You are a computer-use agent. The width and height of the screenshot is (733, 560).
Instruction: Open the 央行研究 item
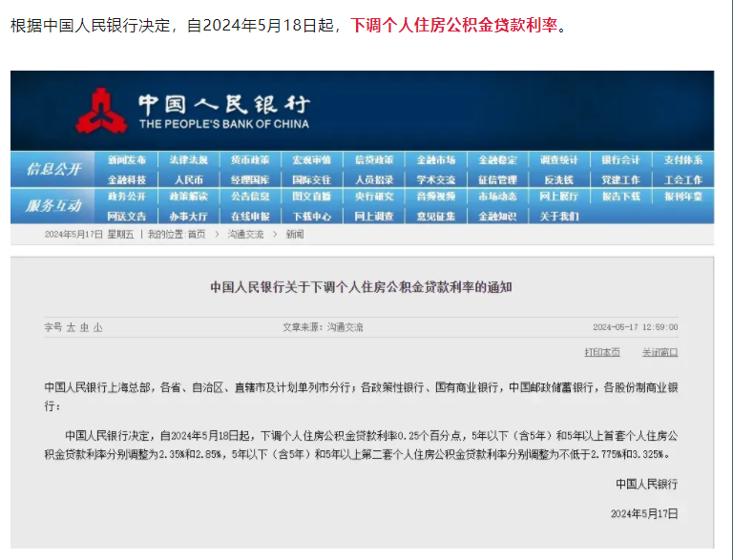tap(374, 197)
